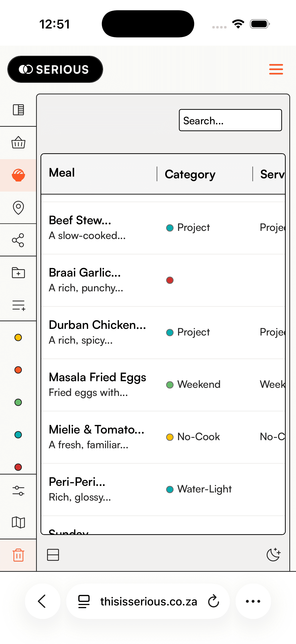Click the Search input field
Screen dimensions: 296x644
[x=230, y=120]
